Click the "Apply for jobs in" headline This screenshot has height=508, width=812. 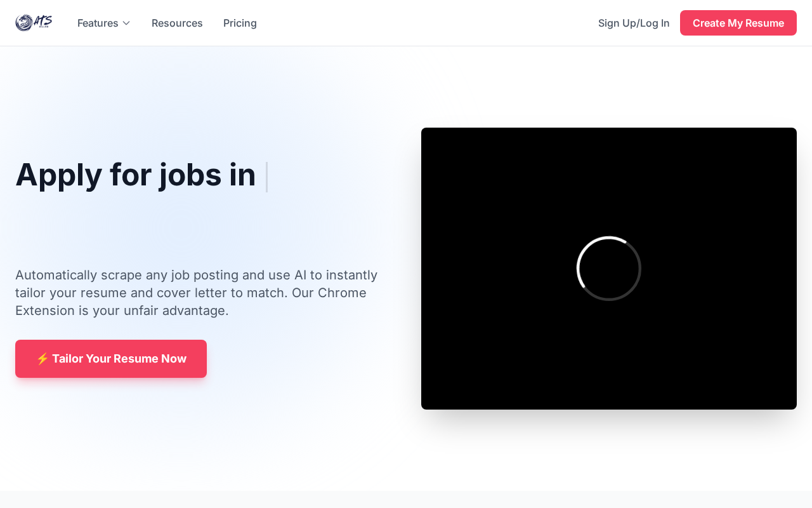click(x=136, y=175)
